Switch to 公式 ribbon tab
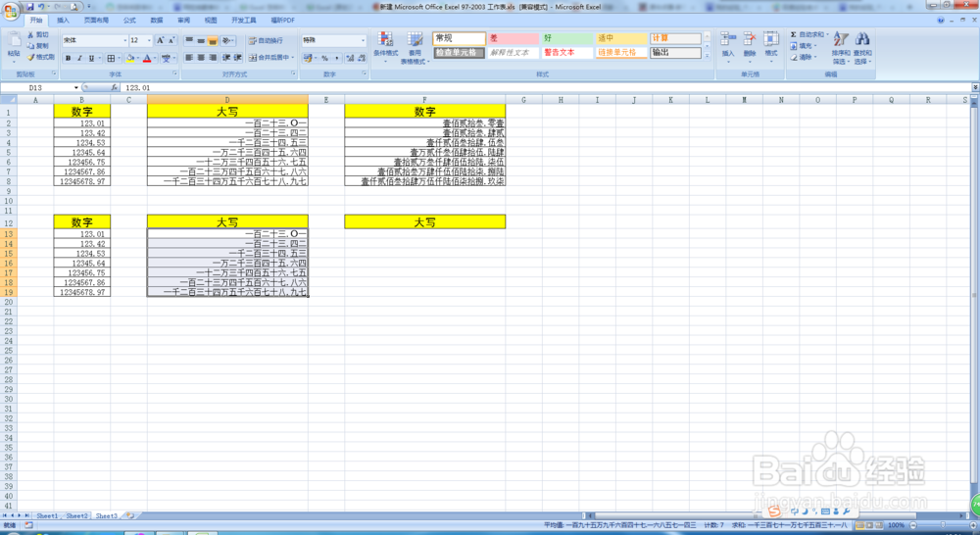 click(129, 21)
